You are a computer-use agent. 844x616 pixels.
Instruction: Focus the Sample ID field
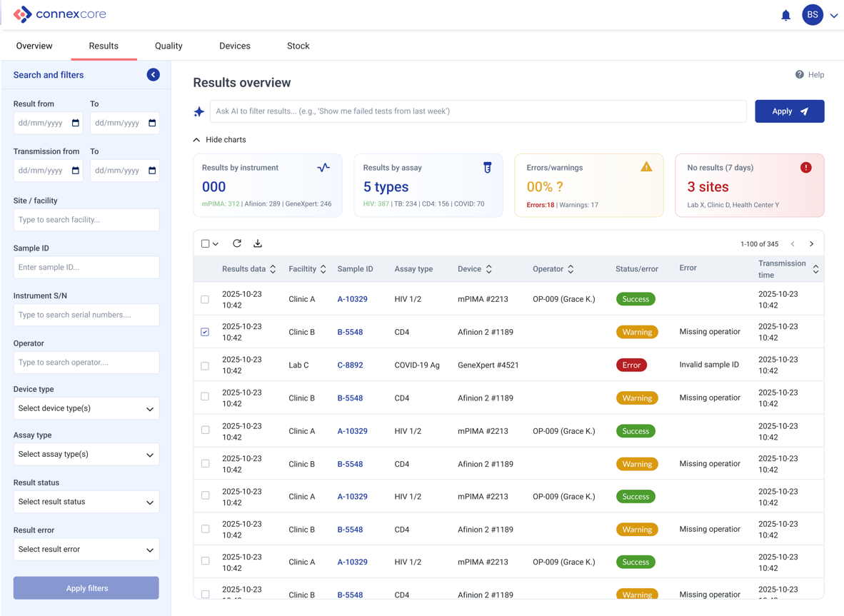[86, 268]
